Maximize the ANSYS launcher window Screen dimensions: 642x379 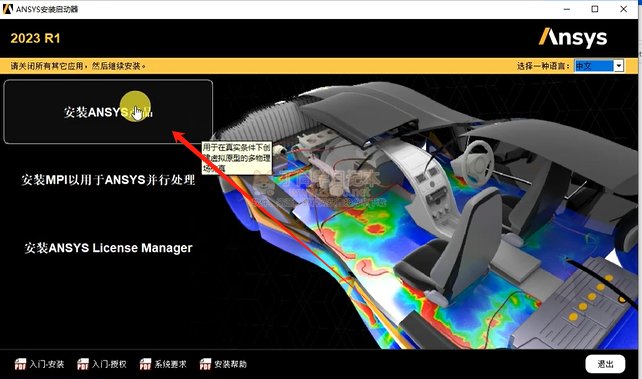595,9
